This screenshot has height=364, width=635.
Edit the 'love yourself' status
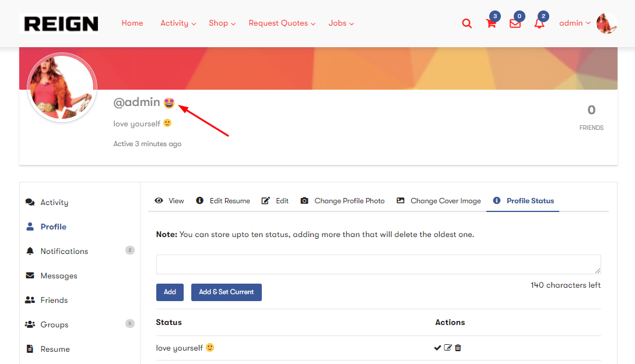point(447,348)
